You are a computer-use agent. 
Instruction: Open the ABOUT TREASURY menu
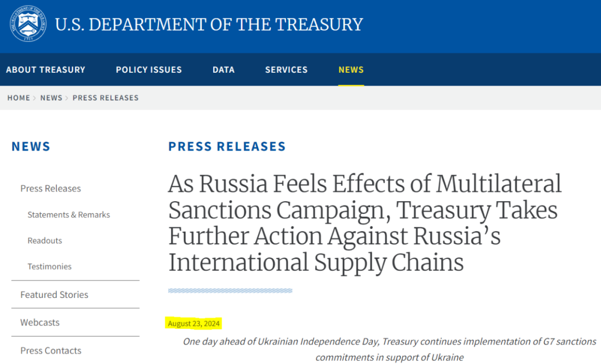point(46,69)
